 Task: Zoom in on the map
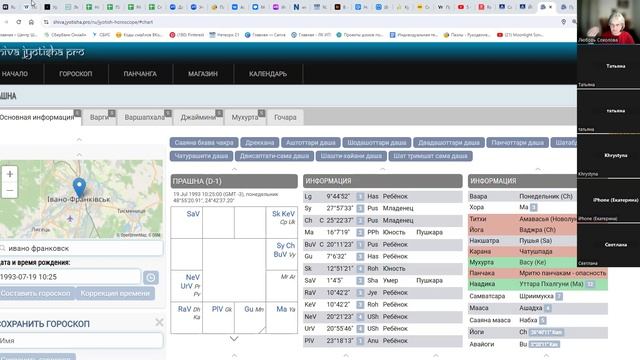pyautogui.click(x=10, y=174)
